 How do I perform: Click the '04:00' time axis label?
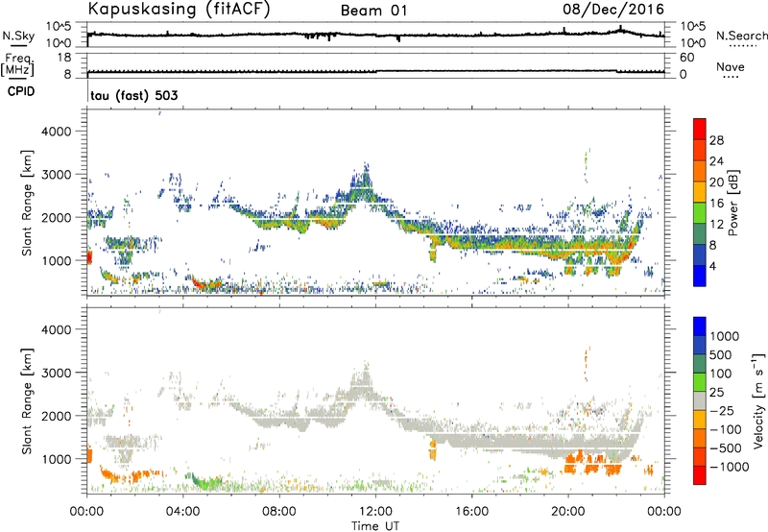[182, 512]
